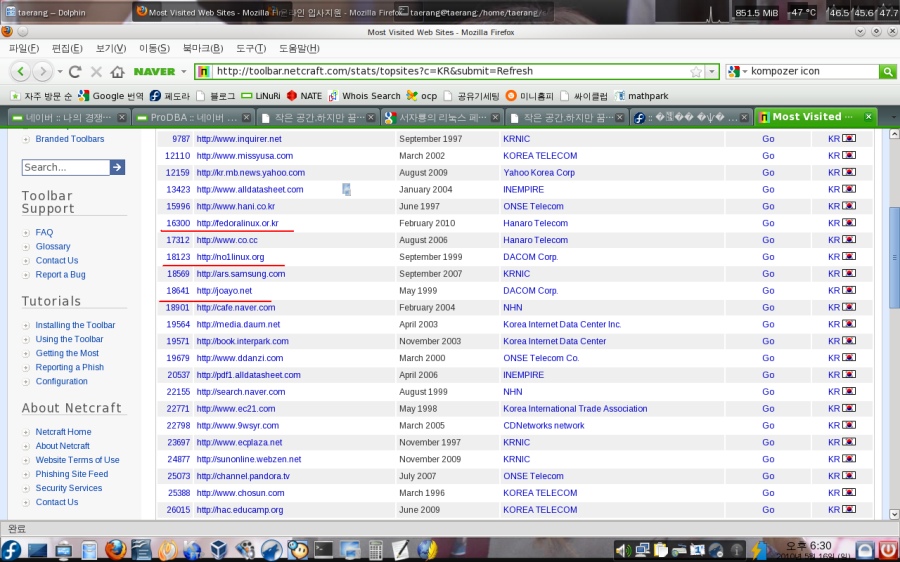This screenshot has width=900, height=562.
Task: Open the mathpark bookmark
Action: click(641, 96)
